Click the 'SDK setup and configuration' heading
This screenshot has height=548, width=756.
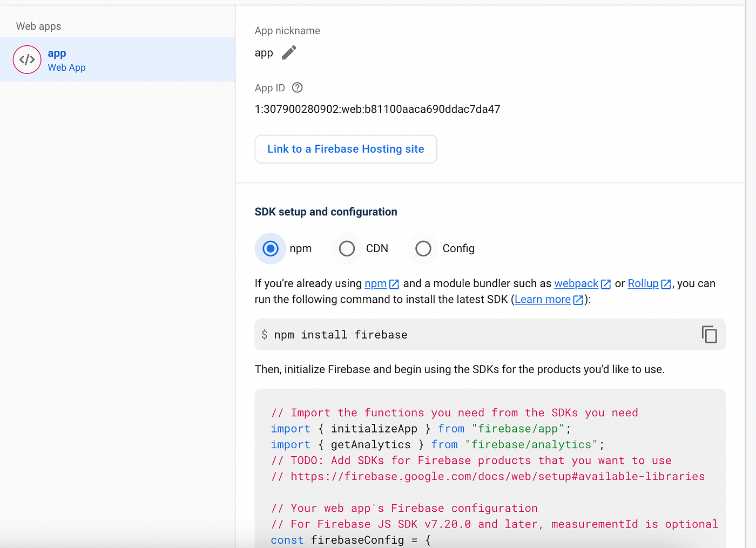(326, 212)
